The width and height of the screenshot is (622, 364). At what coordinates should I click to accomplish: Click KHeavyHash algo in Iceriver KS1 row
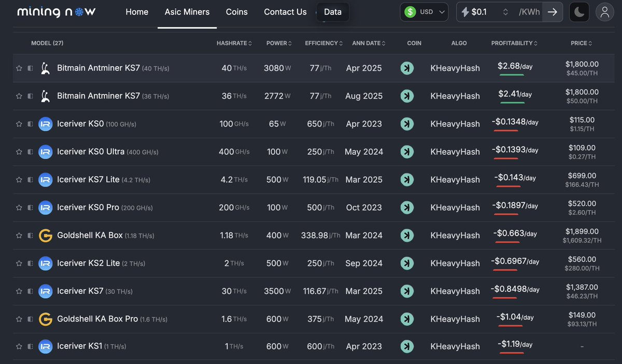[x=455, y=346]
